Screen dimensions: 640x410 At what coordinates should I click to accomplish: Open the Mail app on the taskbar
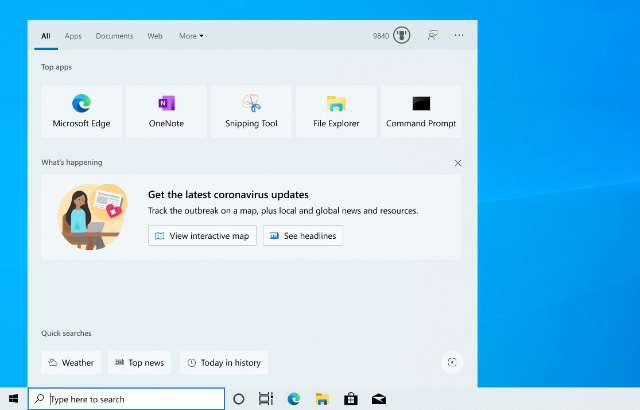(x=379, y=399)
